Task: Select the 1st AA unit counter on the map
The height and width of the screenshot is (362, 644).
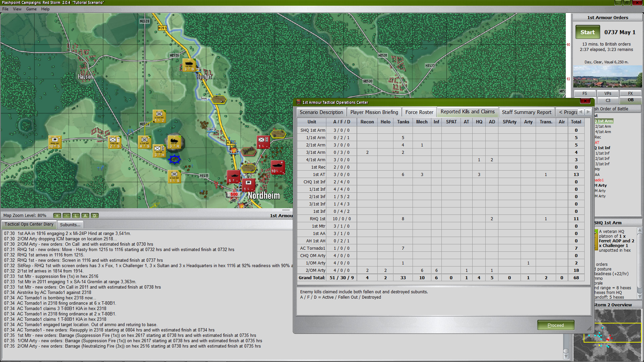Action: pyautogui.click(x=159, y=151)
